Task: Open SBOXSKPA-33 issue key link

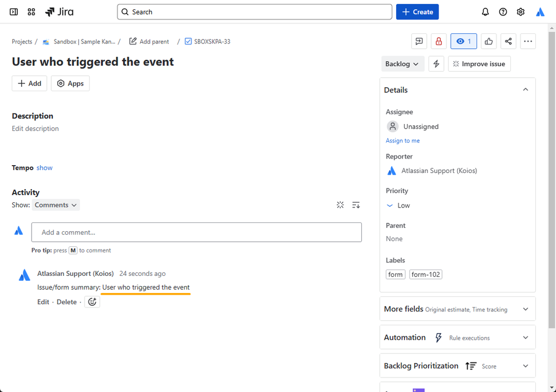Action: (212, 42)
